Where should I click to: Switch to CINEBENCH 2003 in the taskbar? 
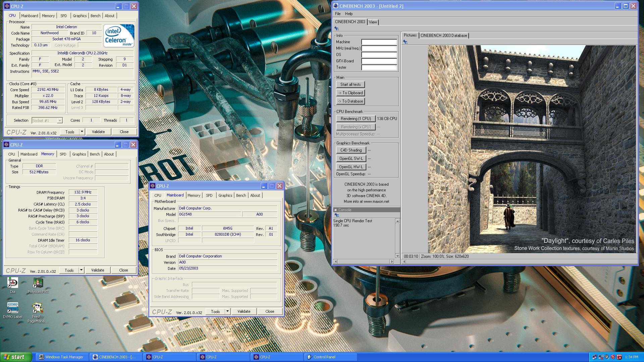(116, 357)
